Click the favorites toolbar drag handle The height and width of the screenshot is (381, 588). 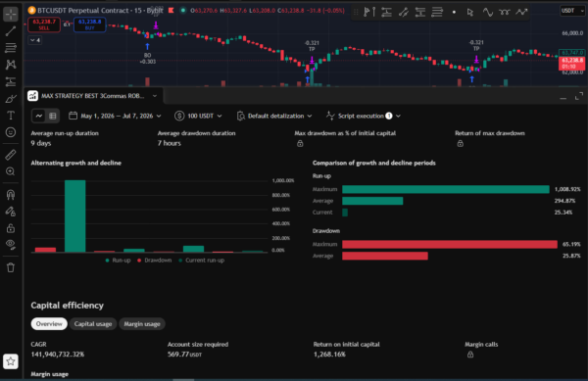(x=356, y=12)
